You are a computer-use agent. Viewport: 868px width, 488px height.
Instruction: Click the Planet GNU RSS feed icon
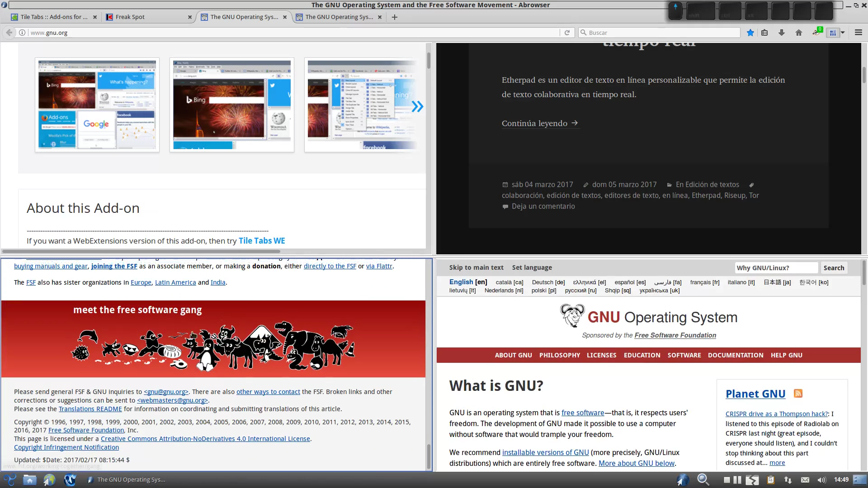[x=798, y=394]
